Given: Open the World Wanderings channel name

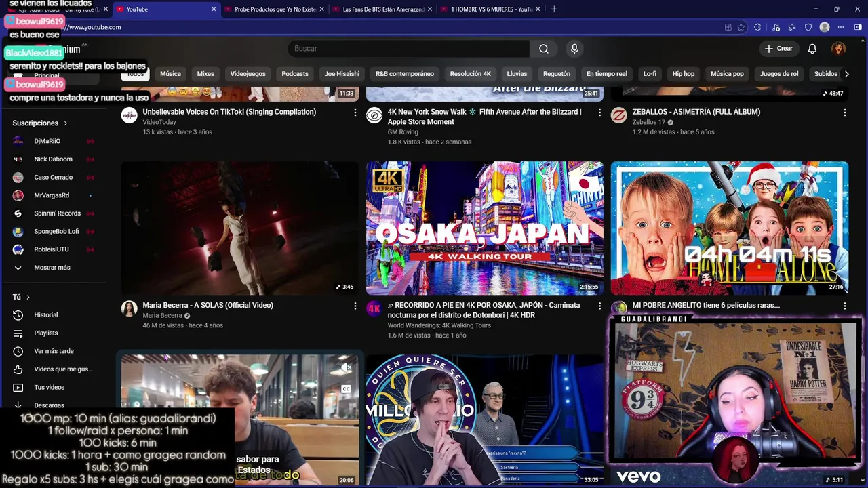Looking at the screenshot, I should coord(439,325).
